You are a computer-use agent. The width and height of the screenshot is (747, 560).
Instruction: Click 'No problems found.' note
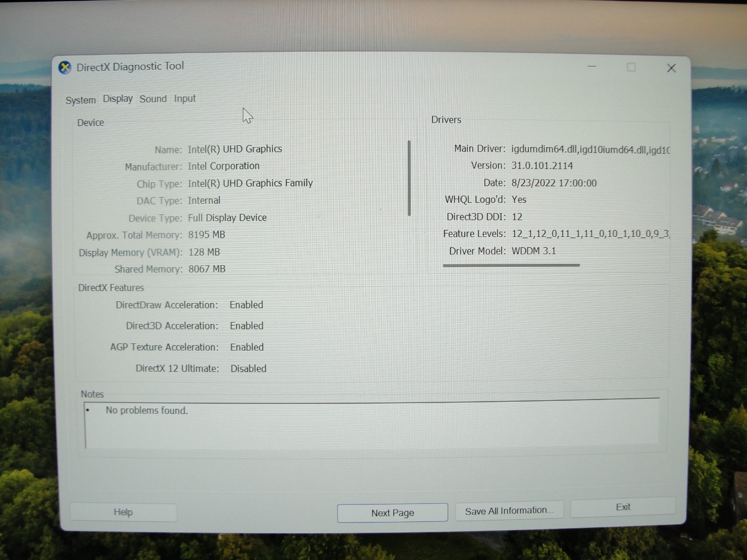point(147,410)
